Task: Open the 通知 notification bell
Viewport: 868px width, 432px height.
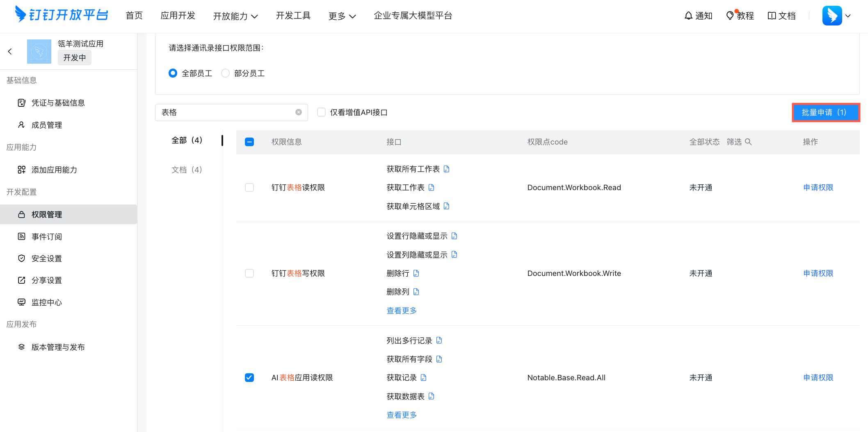Action: tap(699, 16)
